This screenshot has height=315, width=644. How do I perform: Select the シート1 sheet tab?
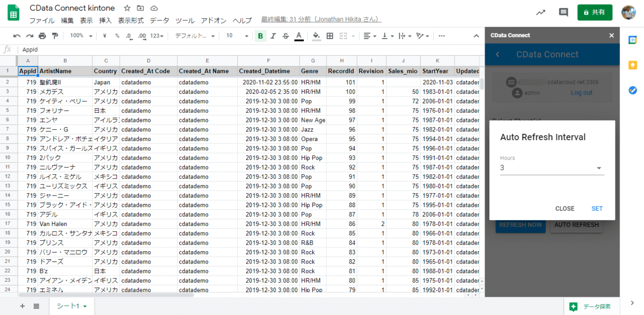click(x=72, y=306)
